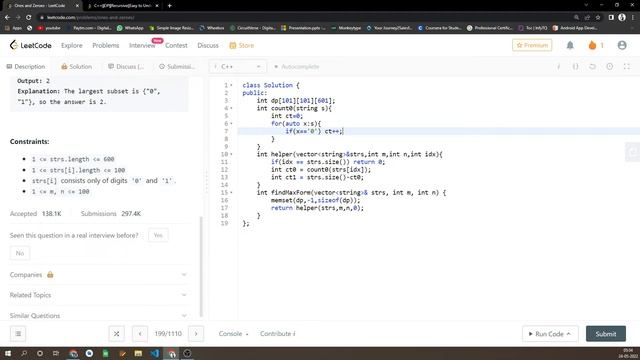Open the WhatsApp bookmark
This screenshot has width=640, height=360.
click(x=130, y=28)
